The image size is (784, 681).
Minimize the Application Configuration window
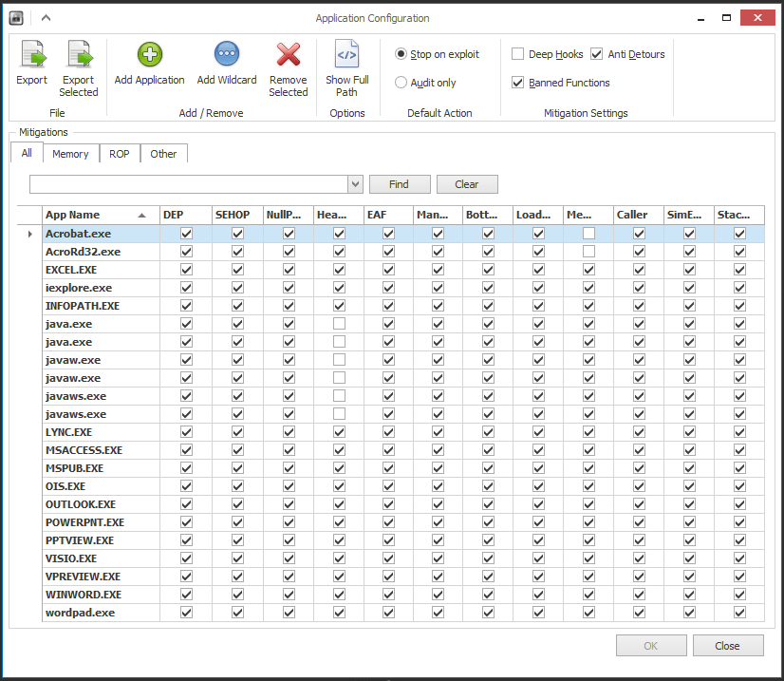click(x=701, y=19)
